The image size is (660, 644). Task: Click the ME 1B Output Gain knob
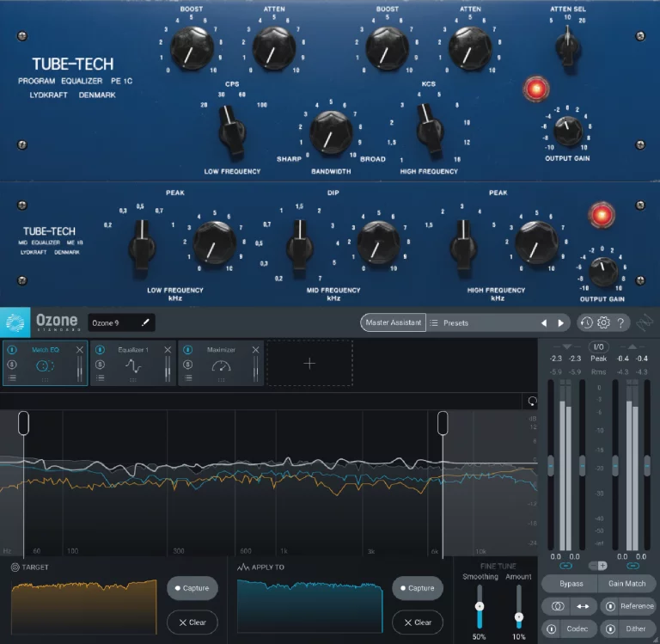pyautogui.click(x=602, y=272)
